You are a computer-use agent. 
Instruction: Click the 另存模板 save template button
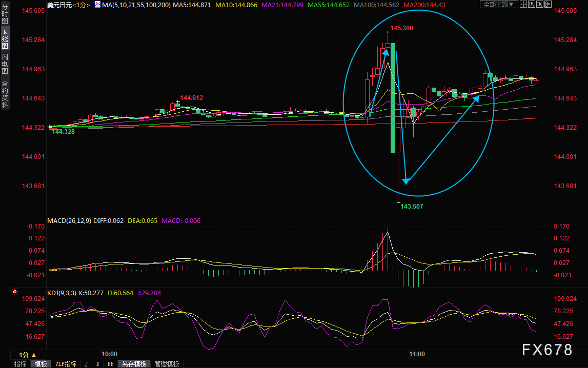(x=134, y=364)
